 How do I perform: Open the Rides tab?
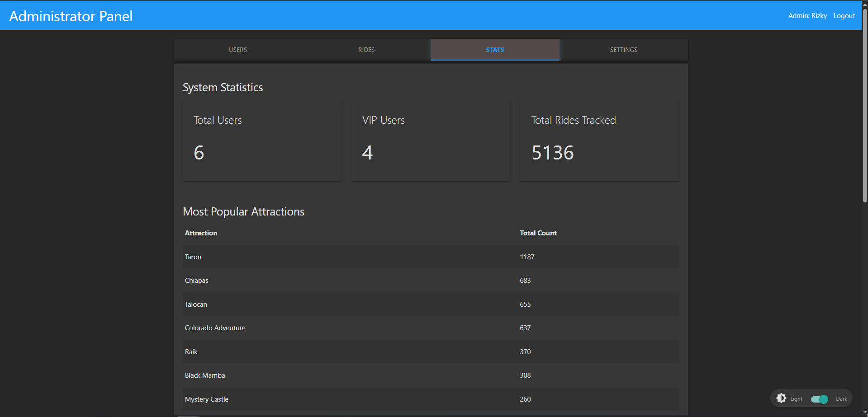click(x=366, y=50)
